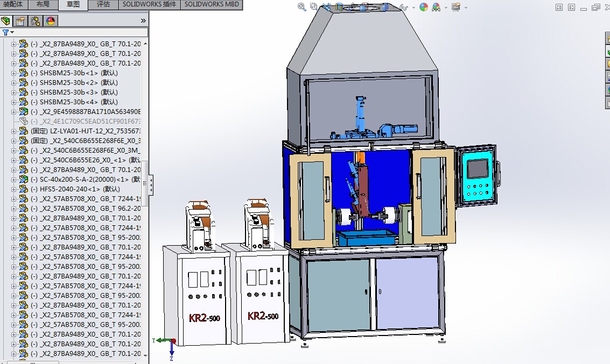The height and width of the screenshot is (364, 610).
Task: Click the expand-right panel window button
Action: [571, 7]
